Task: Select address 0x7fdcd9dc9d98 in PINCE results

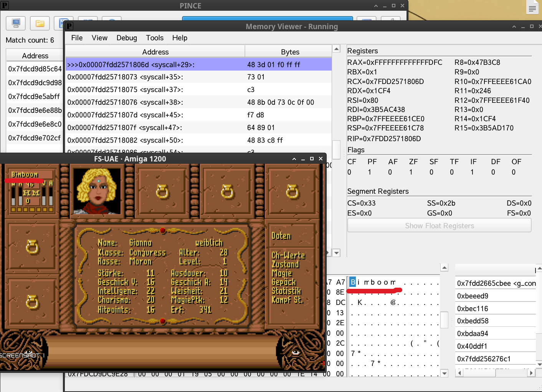Action: coord(35,83)
